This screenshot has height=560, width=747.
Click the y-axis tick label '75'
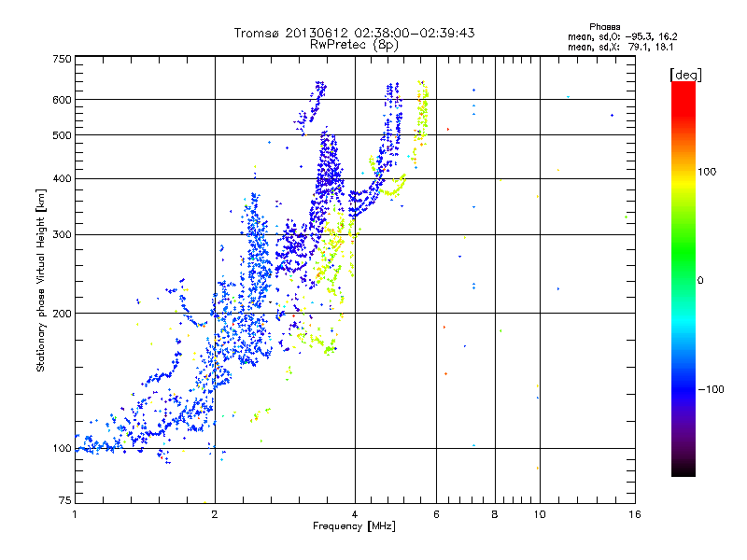[x=65, y=500]
